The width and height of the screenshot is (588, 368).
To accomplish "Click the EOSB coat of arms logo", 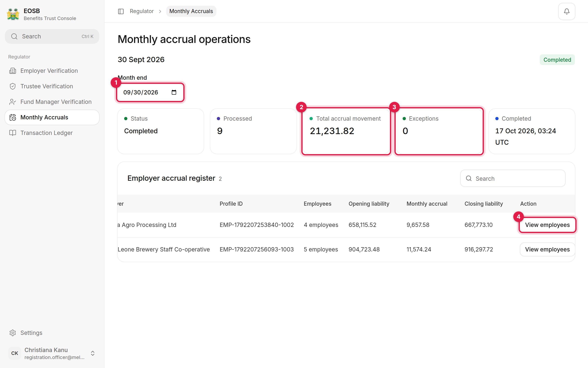I will click(x=13, y=14).
